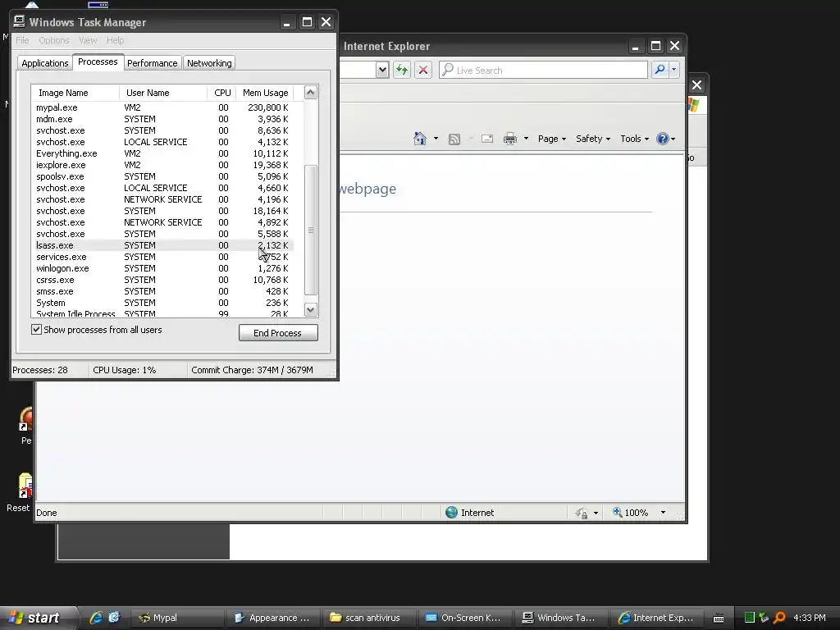Expand the Print button dropdown arrow
Image resolution: width=840 pixels, height=630 pixels.
click(x=526, y=139)
